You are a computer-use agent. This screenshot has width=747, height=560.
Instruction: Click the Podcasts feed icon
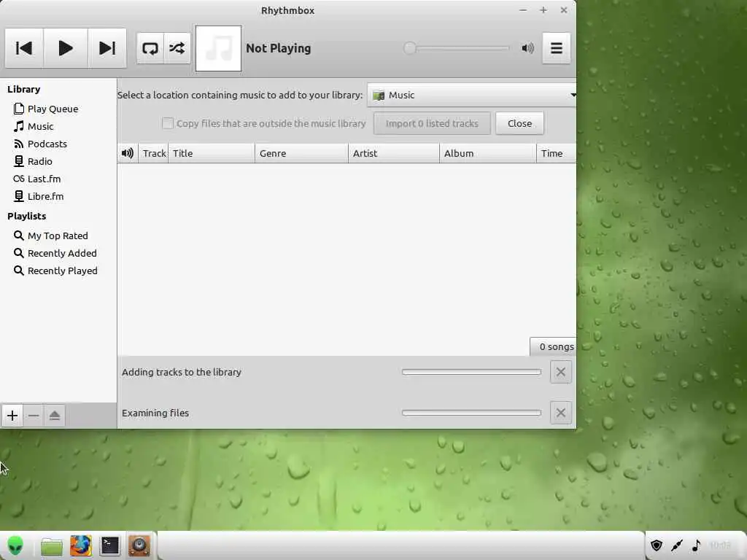(18, 144)
